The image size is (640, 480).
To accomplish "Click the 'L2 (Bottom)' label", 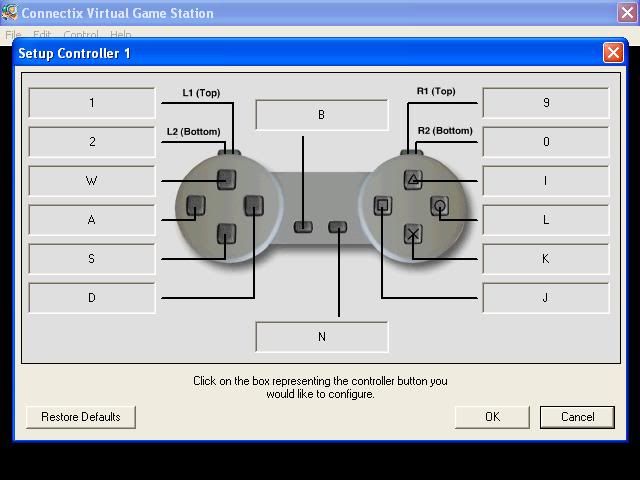I will (x=193, y=132).
